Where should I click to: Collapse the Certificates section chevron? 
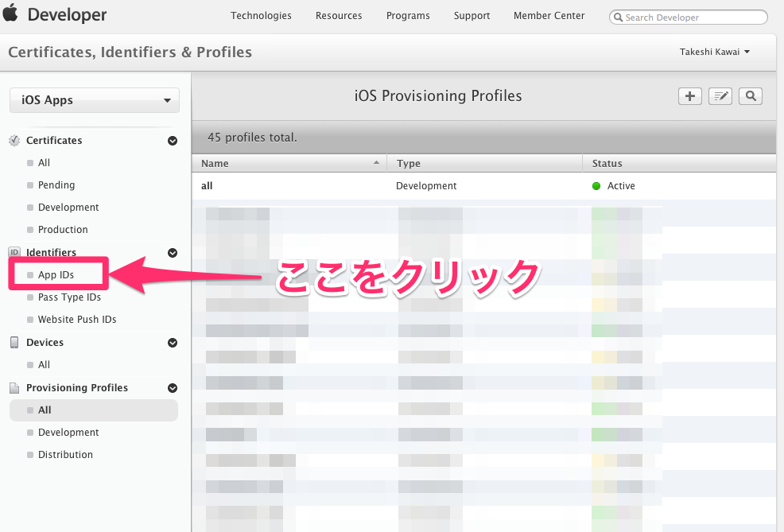[x=172, y=141]
